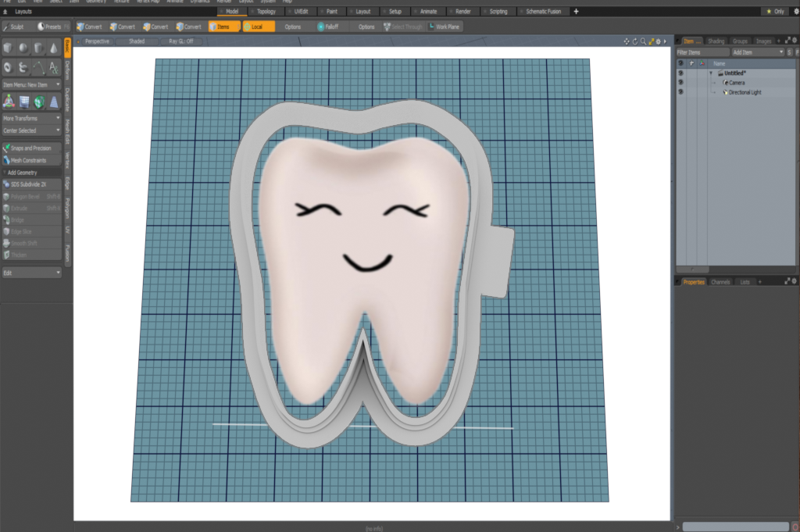
Task: Select the Curve drawing tool
Action: pos(38,67)
